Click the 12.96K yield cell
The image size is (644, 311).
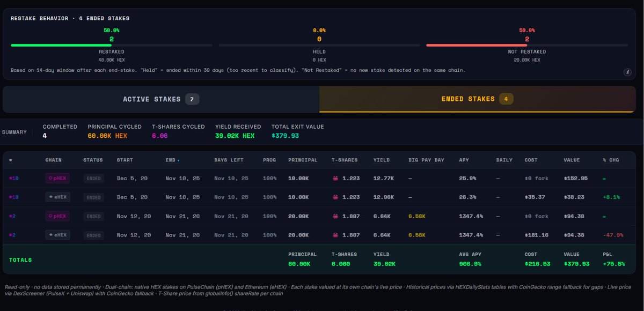(x=383, y=197)
